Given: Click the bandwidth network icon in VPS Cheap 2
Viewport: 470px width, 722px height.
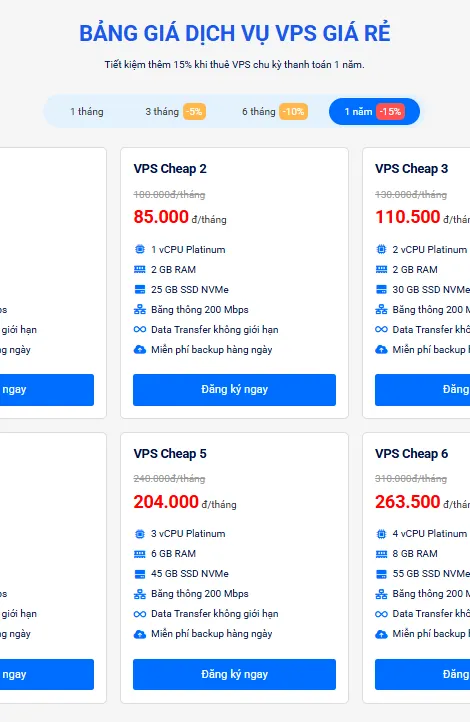Looking at the screenshot, I should [139, 309].
